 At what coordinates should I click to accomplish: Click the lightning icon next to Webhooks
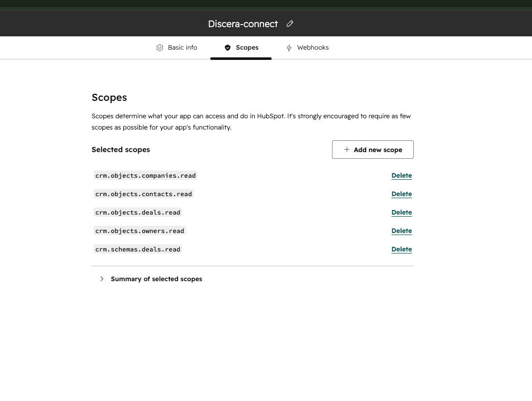tap(289, 48)
